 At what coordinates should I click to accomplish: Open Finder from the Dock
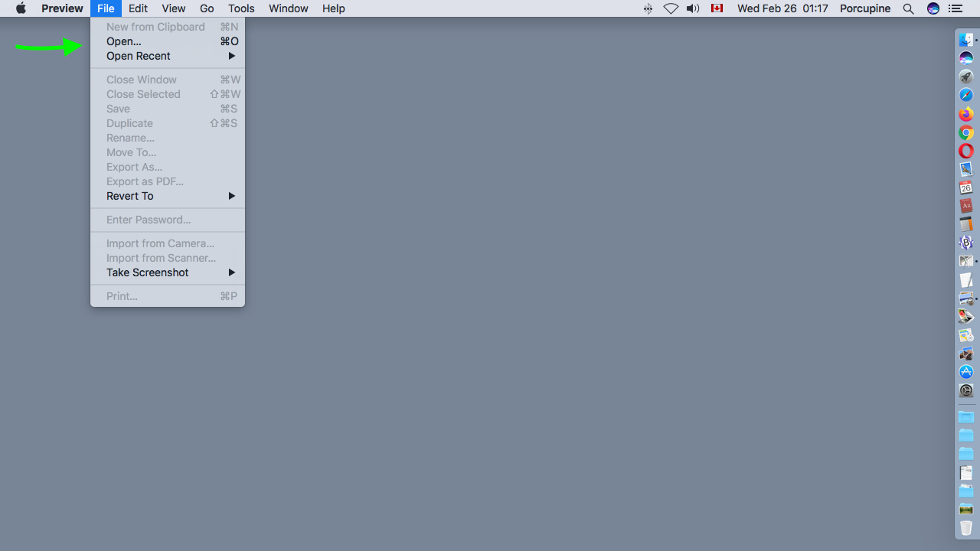[x=966, y=40]
